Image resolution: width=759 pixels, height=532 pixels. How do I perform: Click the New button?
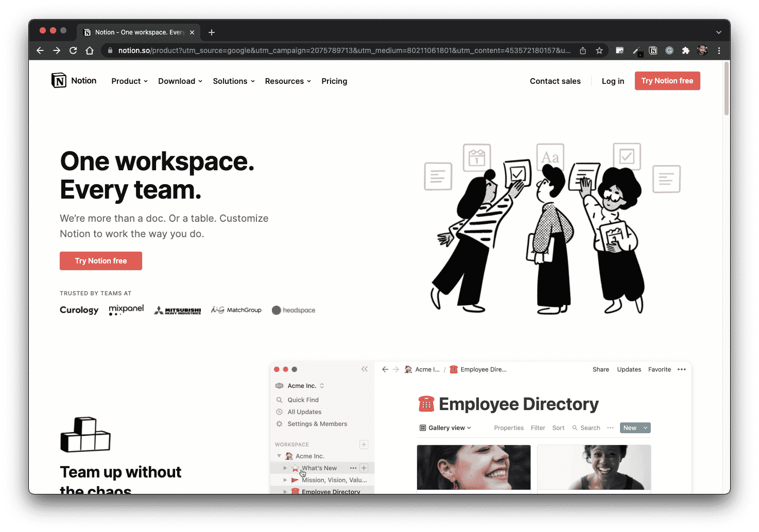pyautogui.click(x=630, y=428)
